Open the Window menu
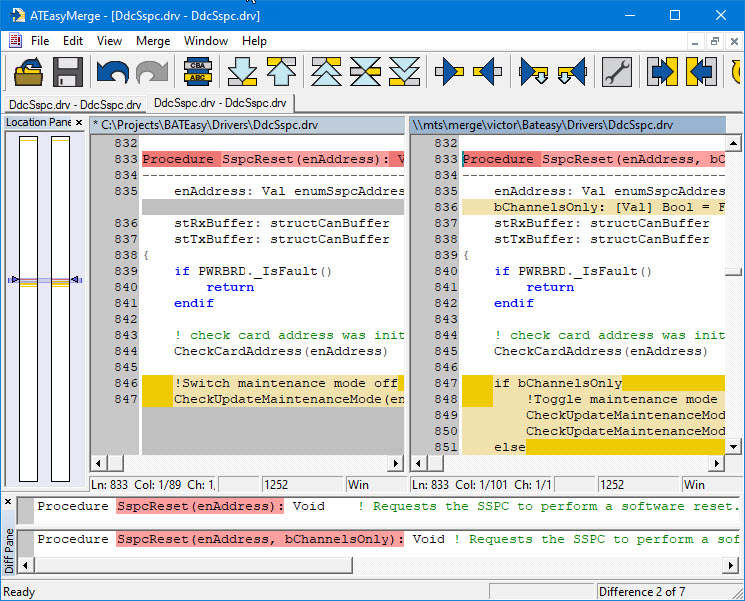 click(x=206, y=41)
